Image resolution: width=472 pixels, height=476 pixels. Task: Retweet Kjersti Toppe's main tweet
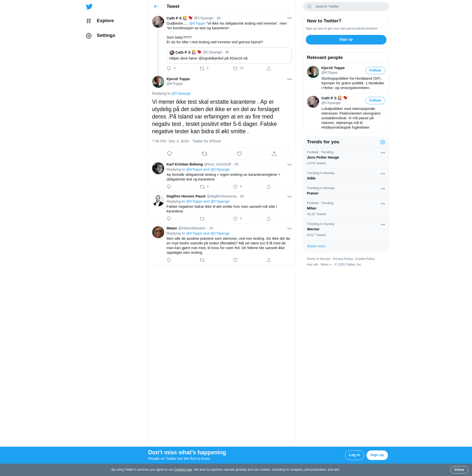point(204,154)
